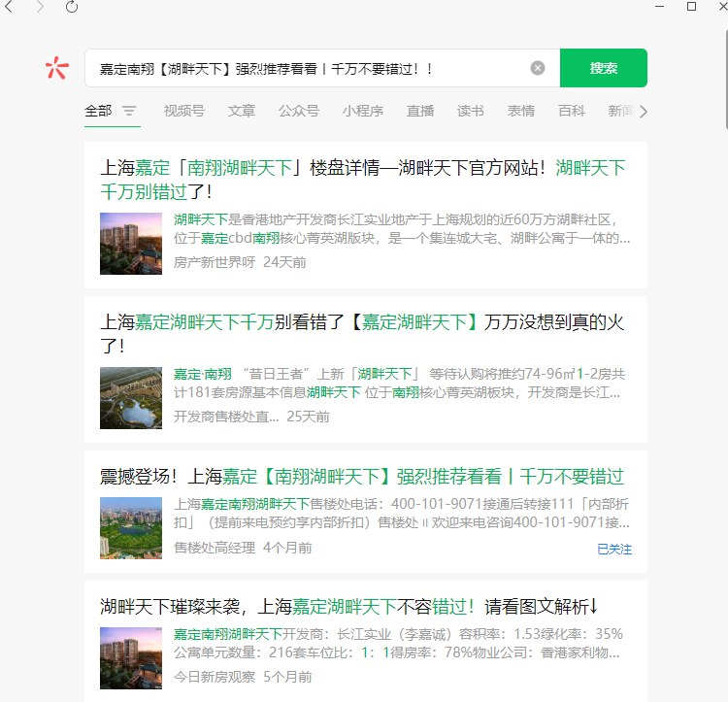Image resolution: width=728 pixels, height=702 pixels.
Task: Click the 5个月前 timestamp
Action: (287, 677)
